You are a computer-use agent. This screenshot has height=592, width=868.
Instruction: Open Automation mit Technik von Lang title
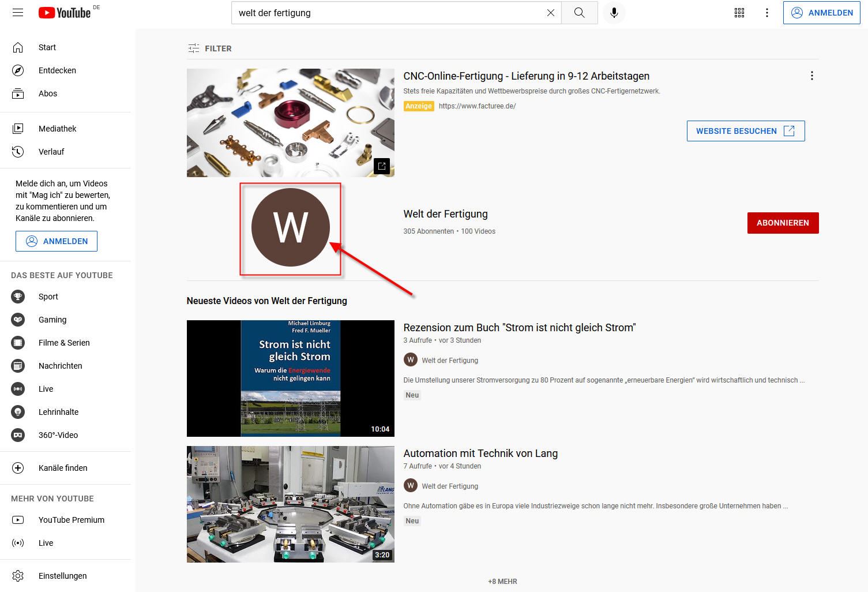point(480,454)
